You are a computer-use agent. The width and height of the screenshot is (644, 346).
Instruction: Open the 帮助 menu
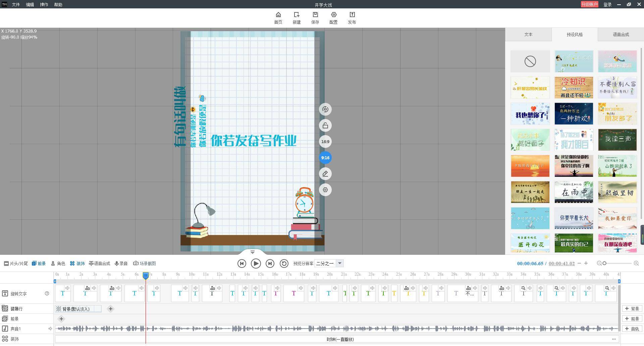58,5
